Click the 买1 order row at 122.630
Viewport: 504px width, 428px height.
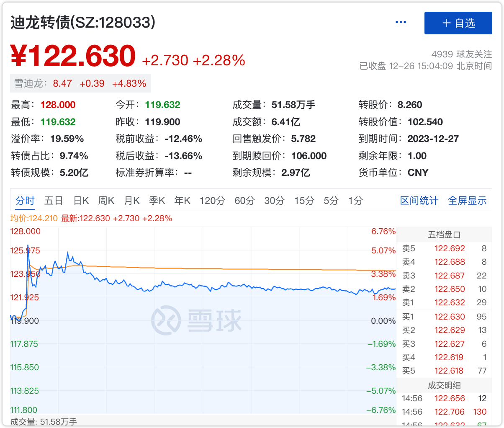coord(444,317)
